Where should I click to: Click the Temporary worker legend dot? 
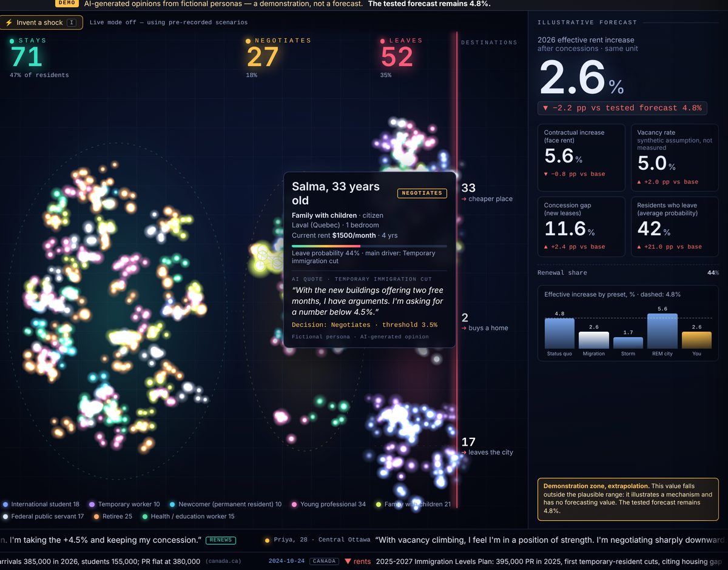click(92, 505)
